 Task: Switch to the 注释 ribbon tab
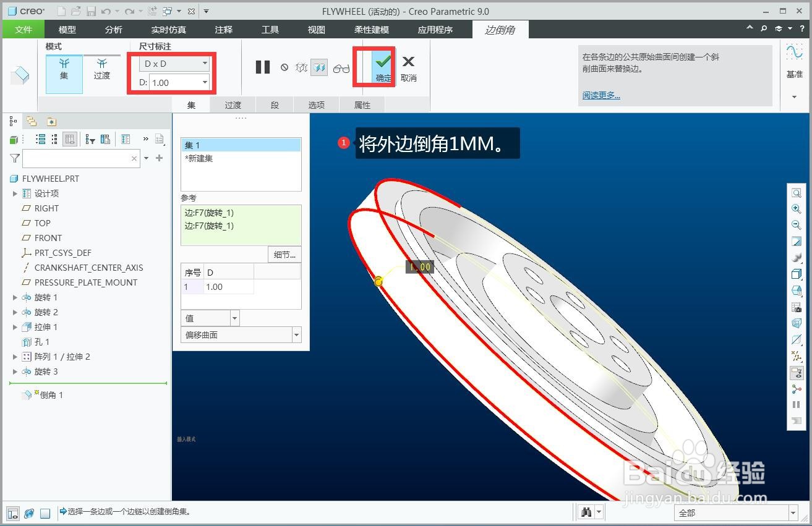(x=224, y=29)
